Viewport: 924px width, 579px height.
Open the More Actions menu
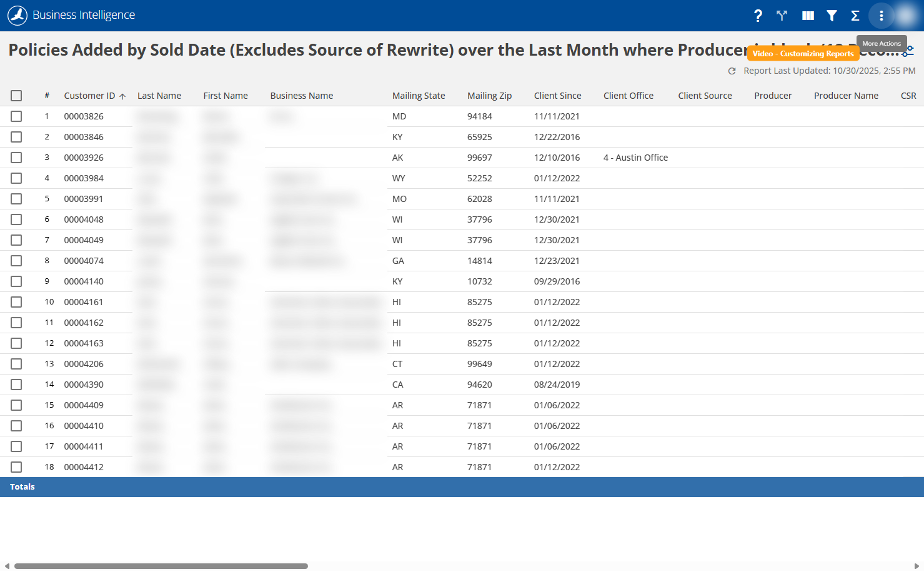coord(882,16)
